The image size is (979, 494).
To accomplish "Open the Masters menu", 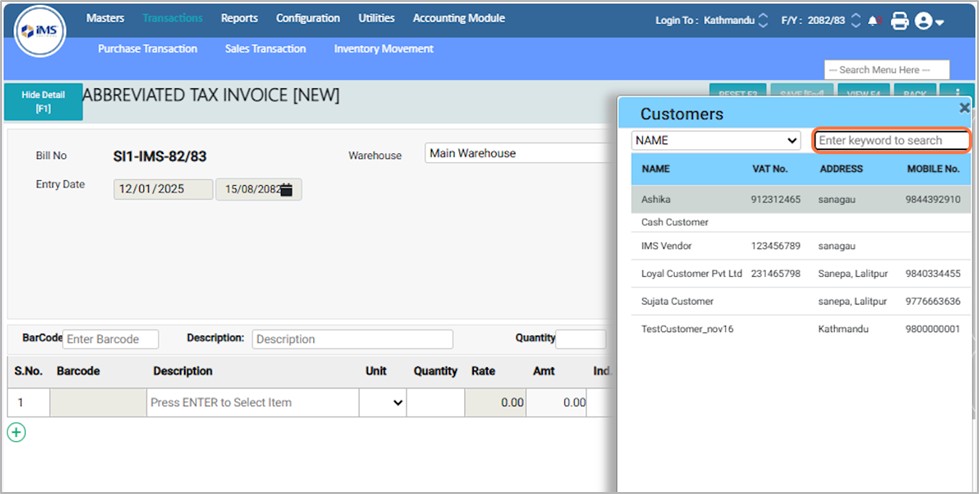I will point(105,18).
